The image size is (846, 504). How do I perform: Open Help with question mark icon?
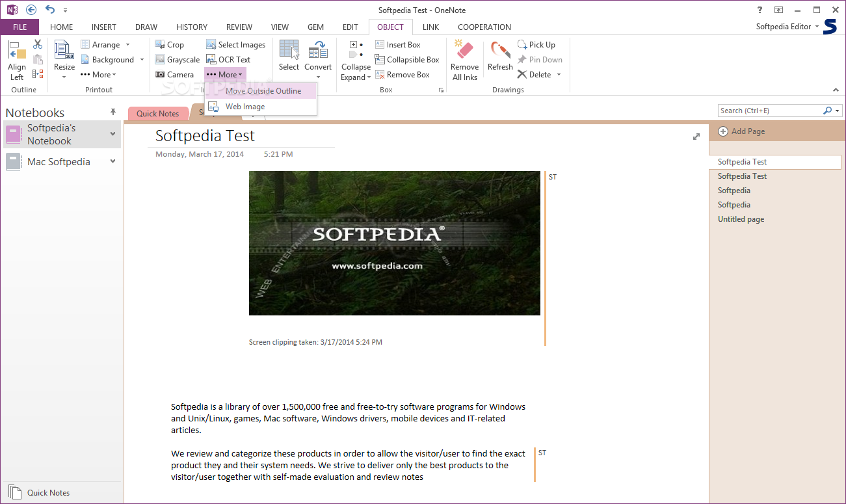click(760, 10)
